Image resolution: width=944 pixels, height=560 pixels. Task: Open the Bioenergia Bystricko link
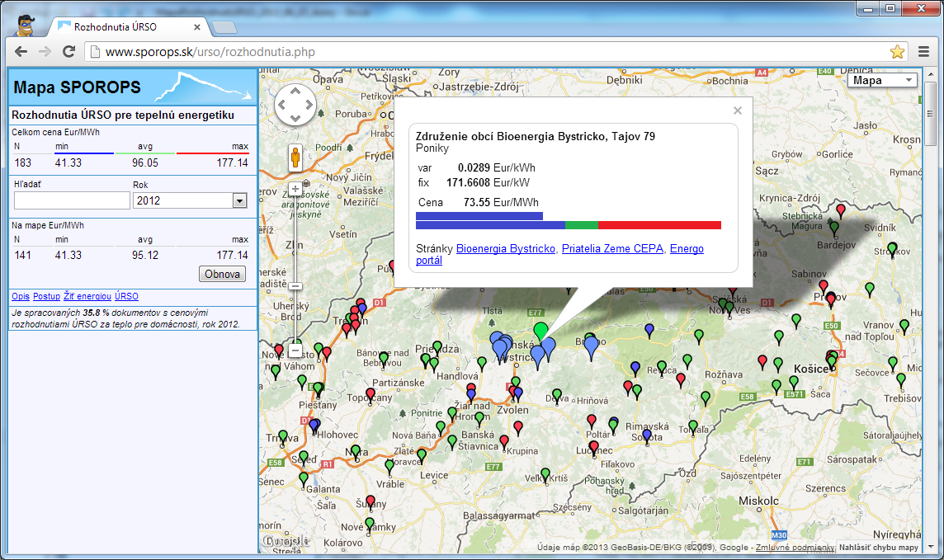point(505,248)
